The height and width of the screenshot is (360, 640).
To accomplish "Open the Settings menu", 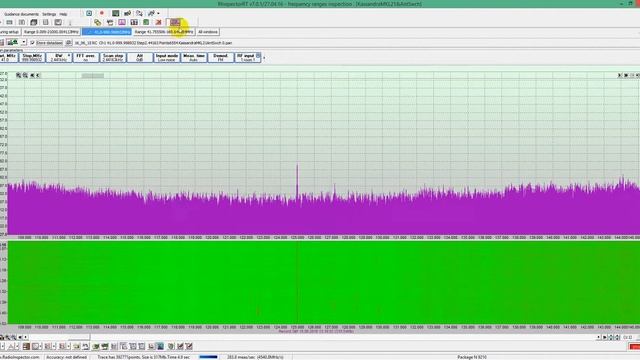I will (x=49, y=14).
